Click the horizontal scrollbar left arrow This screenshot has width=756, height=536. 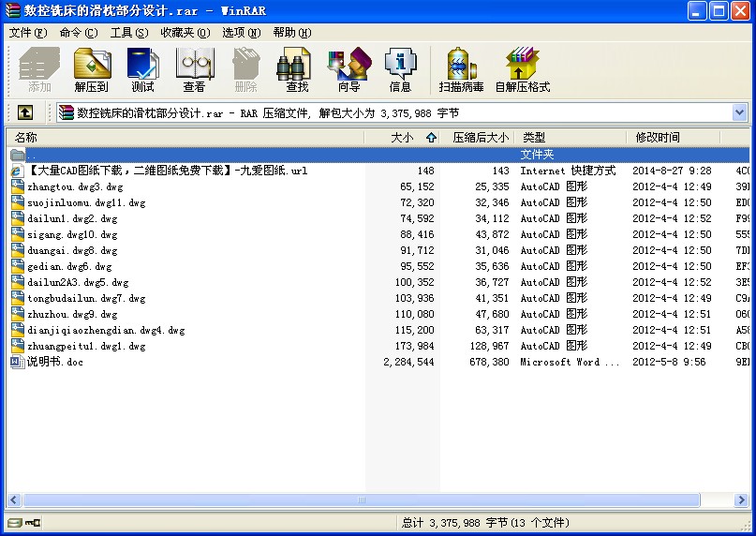[14, 499]
